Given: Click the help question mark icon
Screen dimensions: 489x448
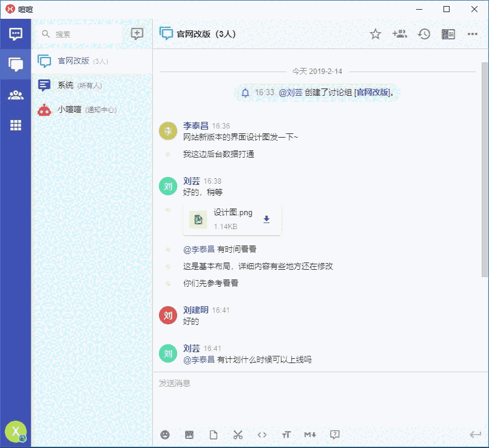Looking at the screenshot, I should [x=334, y=435].
